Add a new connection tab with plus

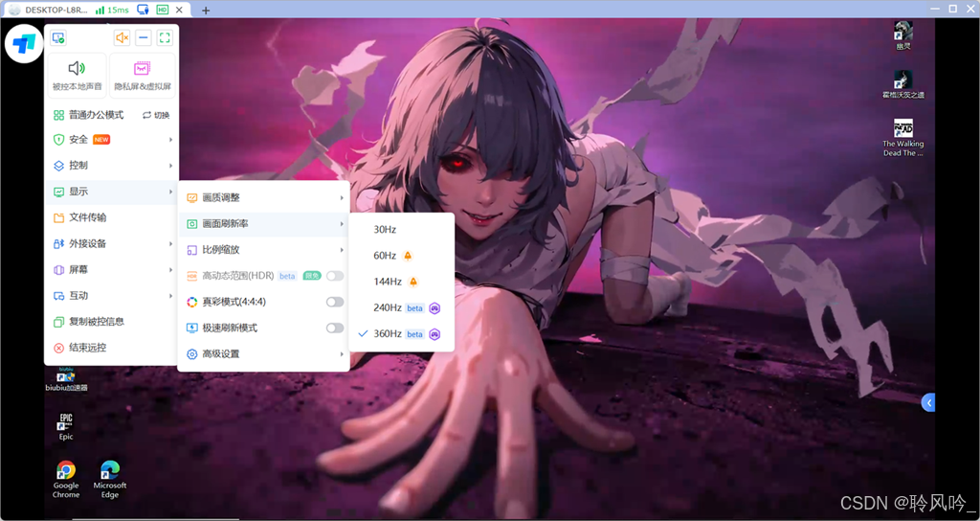(206, 10)
